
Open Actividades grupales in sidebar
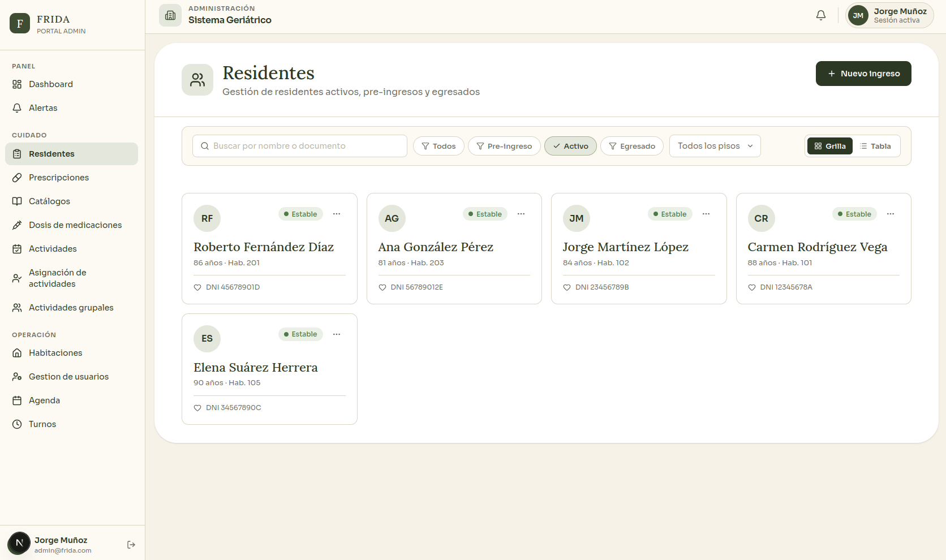[x=71, y=308]
